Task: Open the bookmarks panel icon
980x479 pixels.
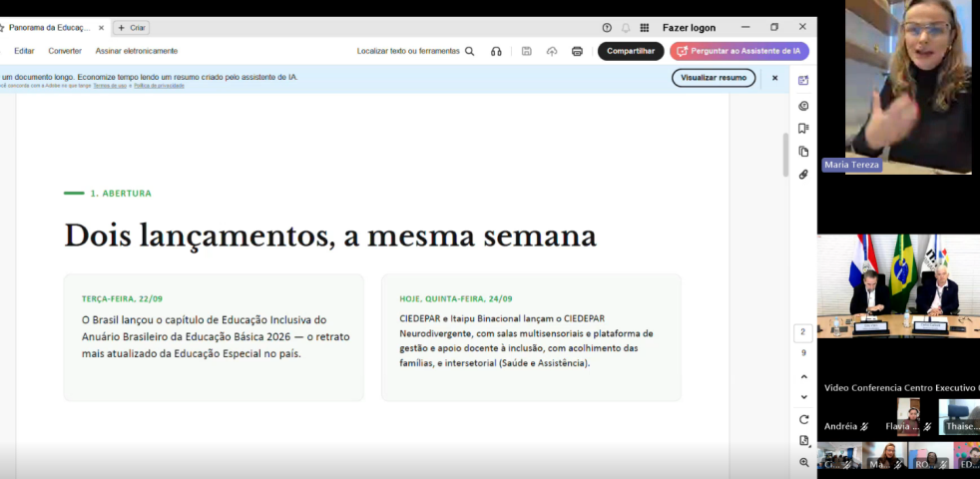Action: 803,128
